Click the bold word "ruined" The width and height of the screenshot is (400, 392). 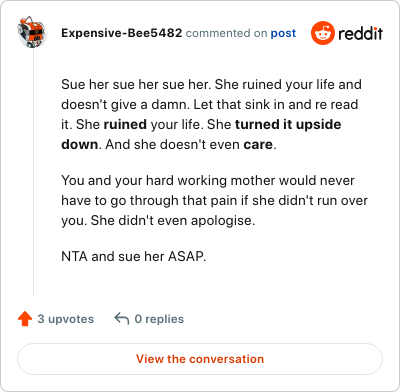[x=125, y=124]
